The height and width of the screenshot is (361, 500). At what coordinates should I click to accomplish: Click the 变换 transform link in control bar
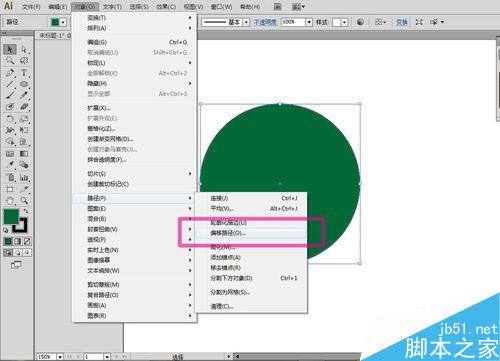[x=402, y=22]
